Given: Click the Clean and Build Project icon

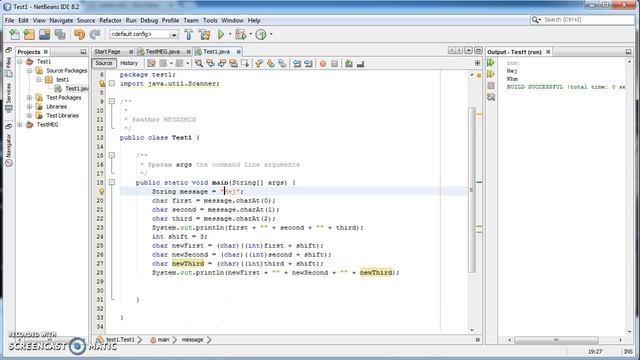Looking at the screenshot, I should 204,34.
